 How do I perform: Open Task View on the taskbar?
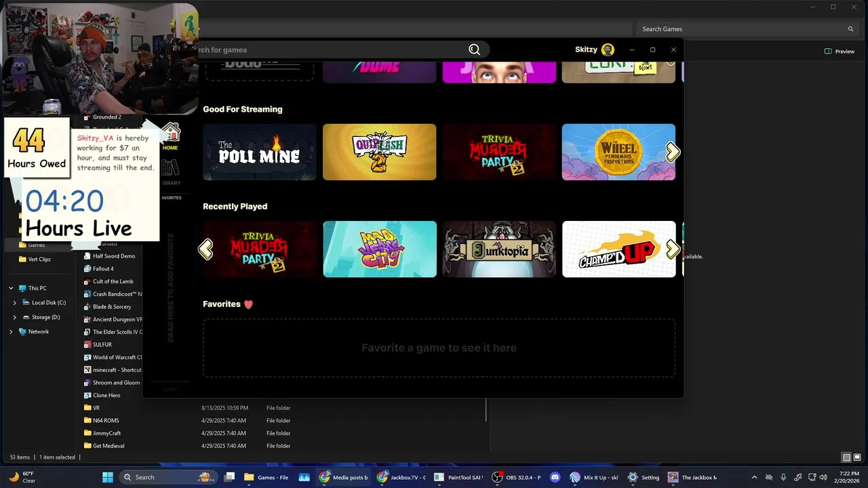[229, 477]
